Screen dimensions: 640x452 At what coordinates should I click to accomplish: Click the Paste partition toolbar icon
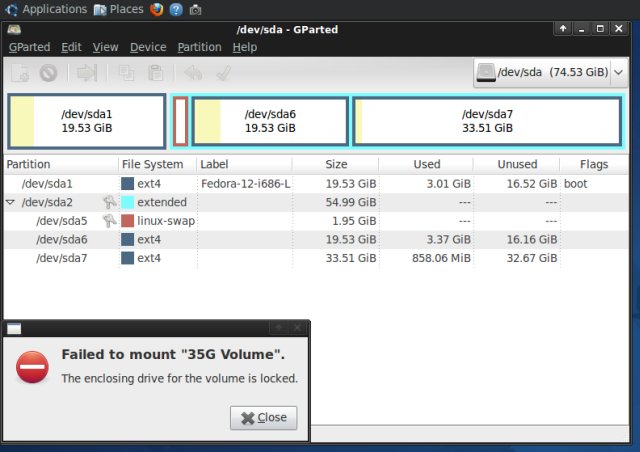point(156,73)
